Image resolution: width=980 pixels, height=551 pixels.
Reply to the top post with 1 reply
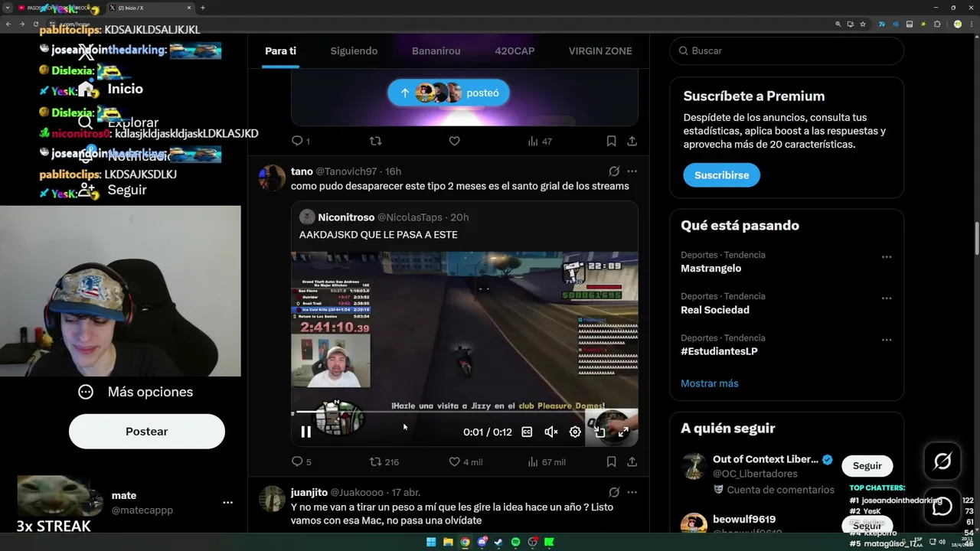301,141
